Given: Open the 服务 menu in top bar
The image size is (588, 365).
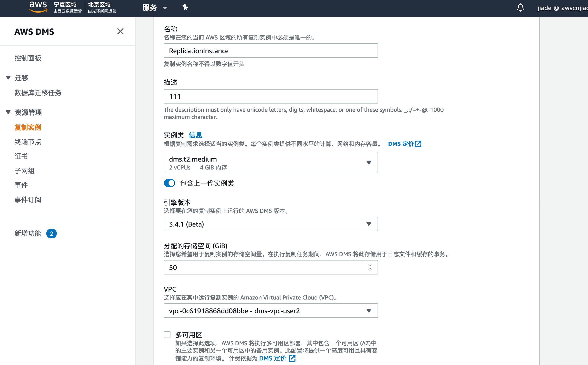Looking at the screenshot, I should (155, 8).
